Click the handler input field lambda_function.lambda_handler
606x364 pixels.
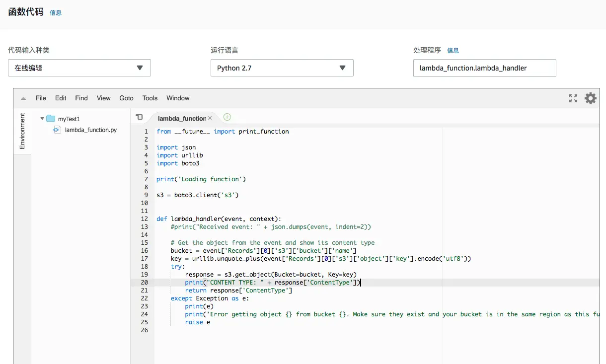coord(484,68)
